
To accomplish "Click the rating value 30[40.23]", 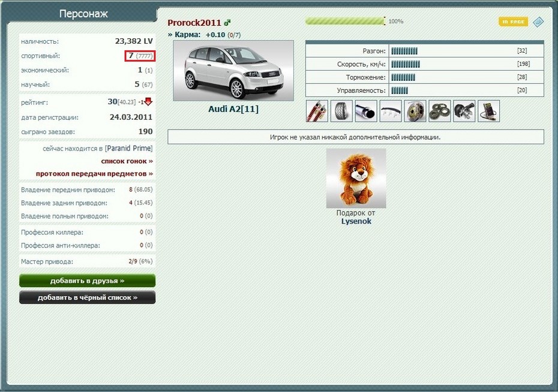I will point(121,102).
